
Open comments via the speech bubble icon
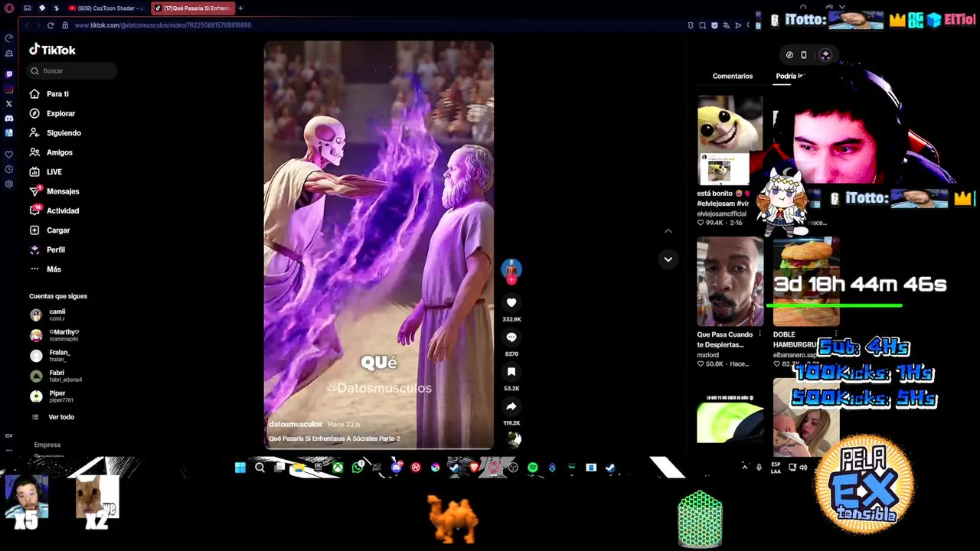pyautogui.click(x=511, y=337)
